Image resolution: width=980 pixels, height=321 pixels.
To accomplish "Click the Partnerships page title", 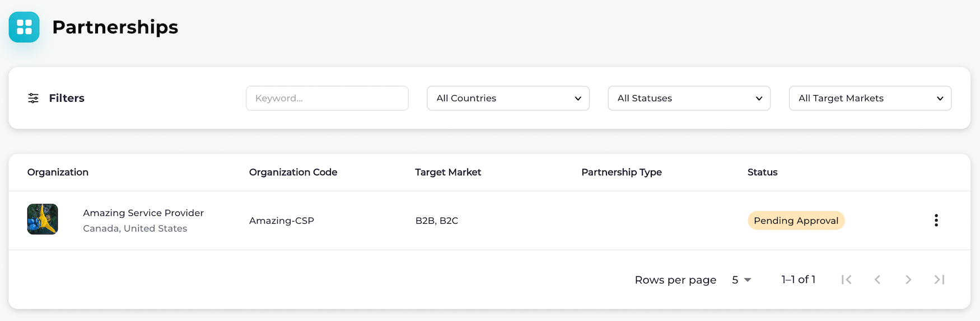I will pos(115,27).
